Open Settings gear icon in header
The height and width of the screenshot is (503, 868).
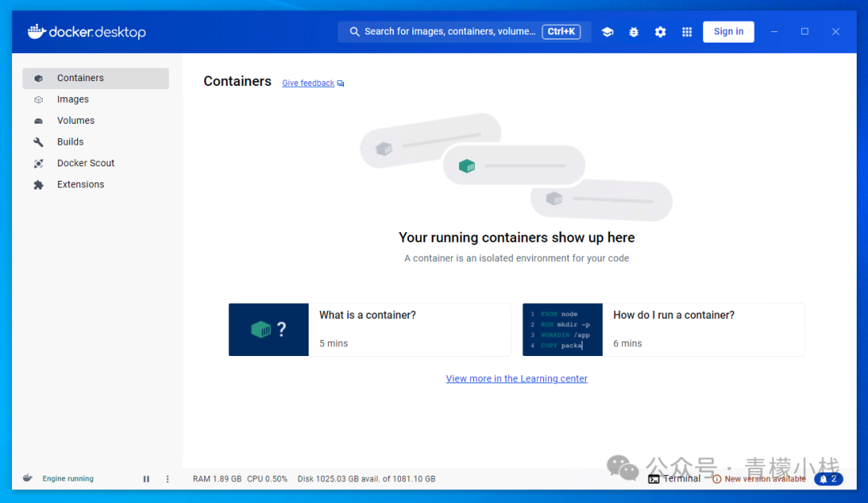tap(661, 32)
